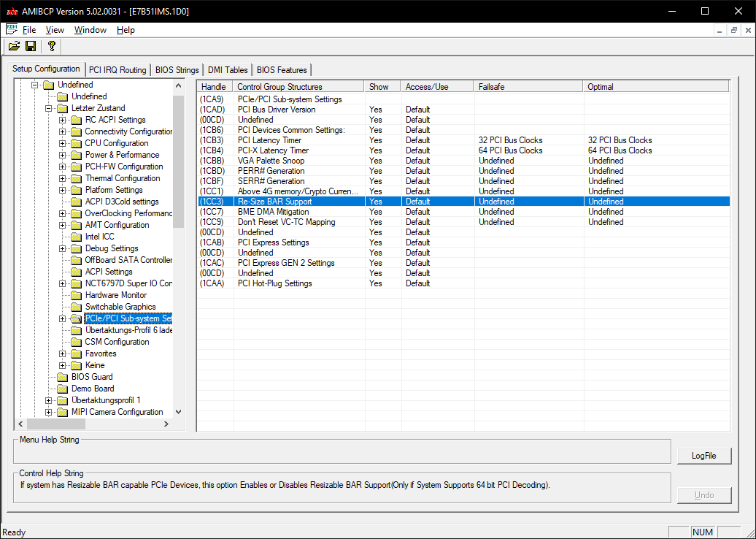
Task: Select the Setup Configuration tab
Action: [46, 69]
